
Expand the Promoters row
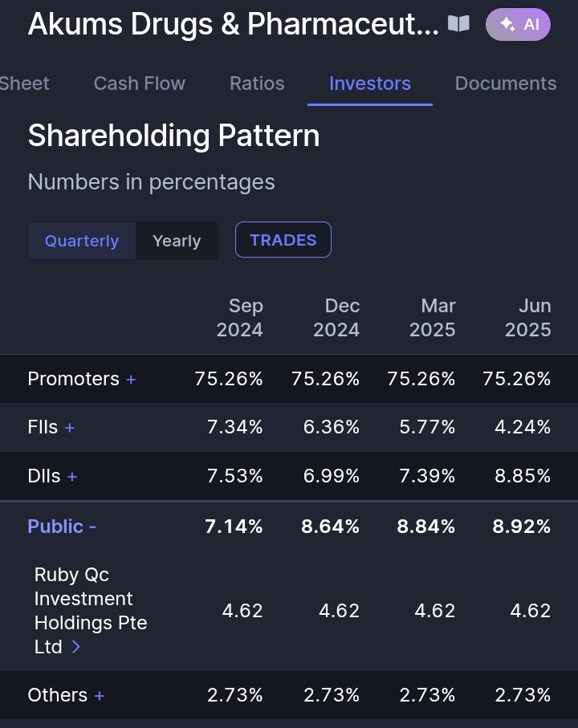(x=131, y=380)
